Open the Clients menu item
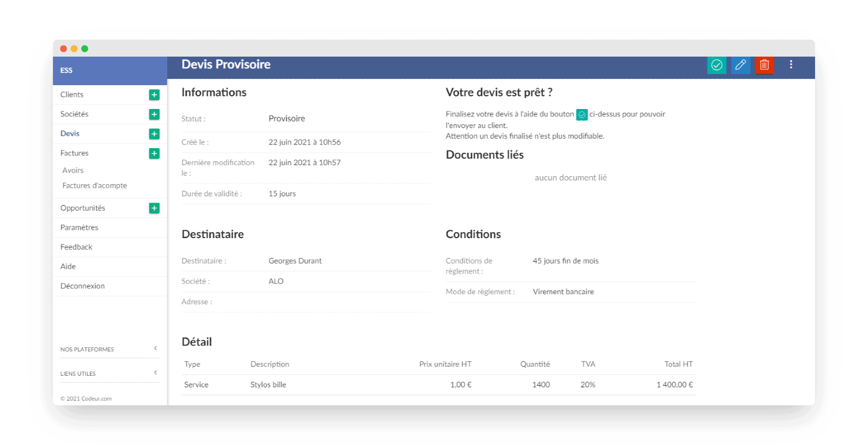 coord(72,95)
